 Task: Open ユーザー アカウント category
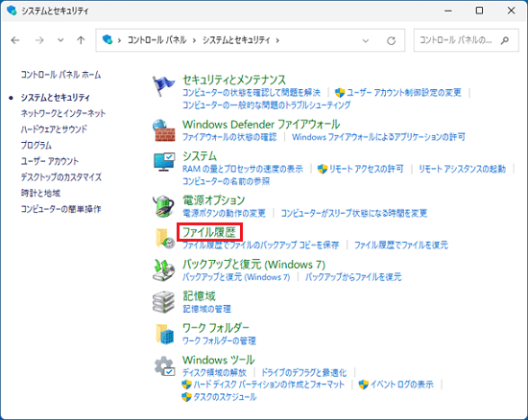click(x=50, y=161)
